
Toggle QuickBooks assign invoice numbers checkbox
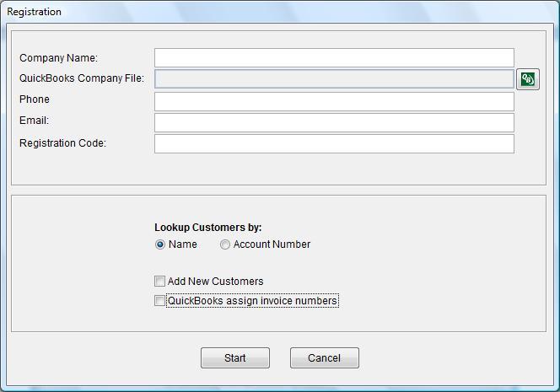(159, 301)
